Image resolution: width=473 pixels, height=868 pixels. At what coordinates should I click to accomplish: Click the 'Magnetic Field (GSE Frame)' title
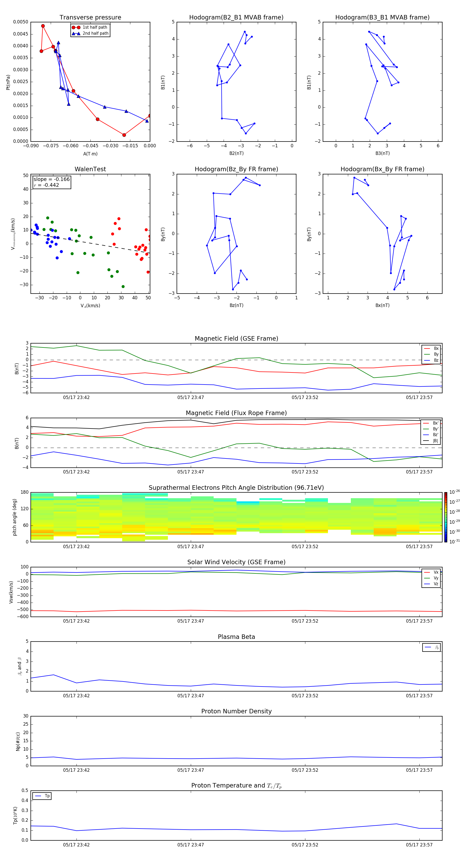pos(236,339)
